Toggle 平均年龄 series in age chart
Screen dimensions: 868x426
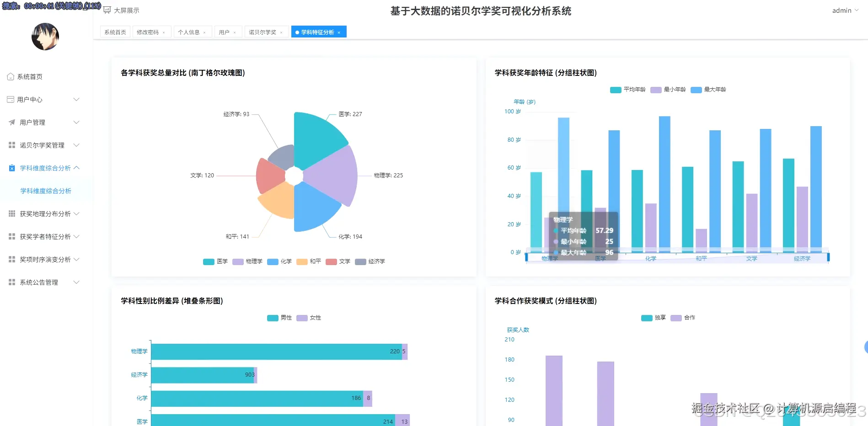coord(628,90)
